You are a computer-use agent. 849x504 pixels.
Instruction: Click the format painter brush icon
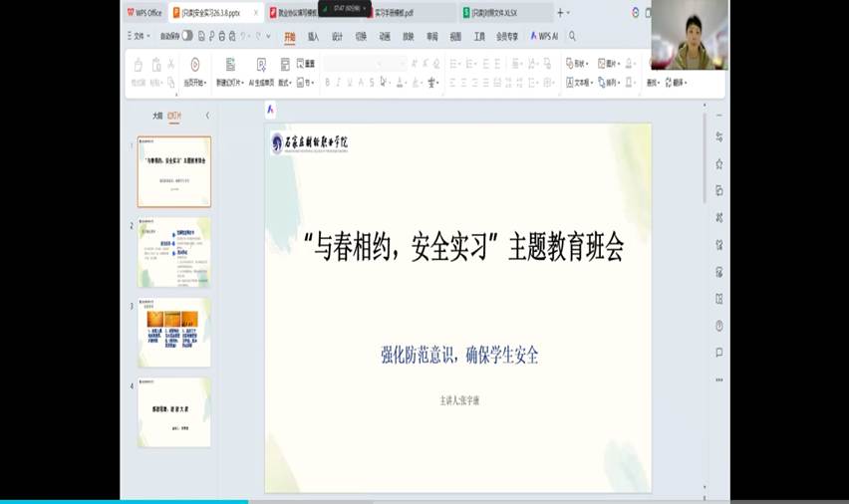tap(139, 65)
